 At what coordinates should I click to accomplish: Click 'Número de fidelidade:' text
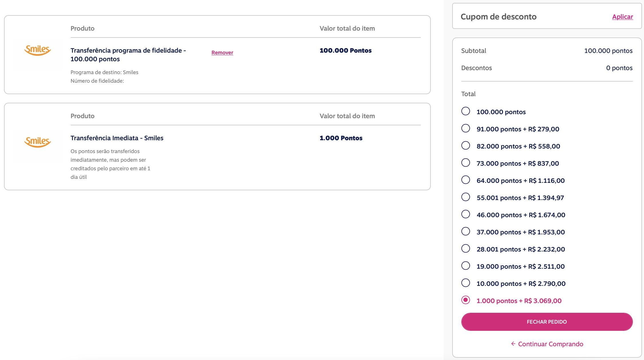pos(97,81)
